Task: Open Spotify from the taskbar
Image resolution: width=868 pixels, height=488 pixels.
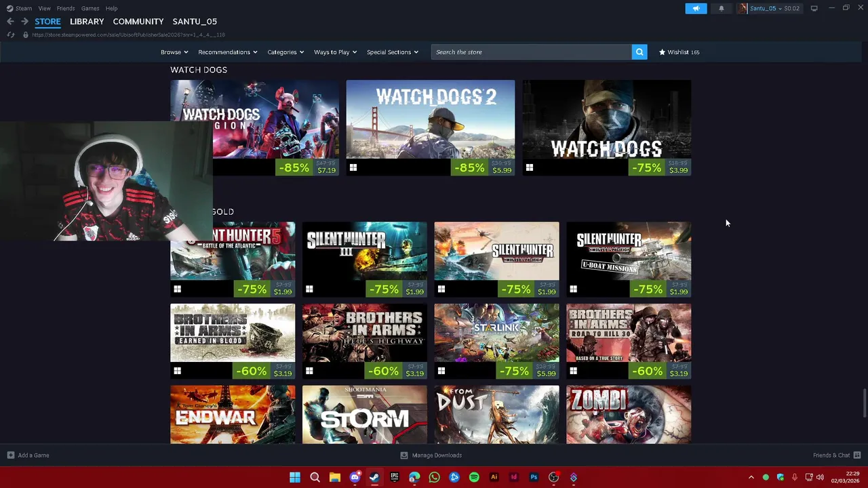Action: click(474, 477)
